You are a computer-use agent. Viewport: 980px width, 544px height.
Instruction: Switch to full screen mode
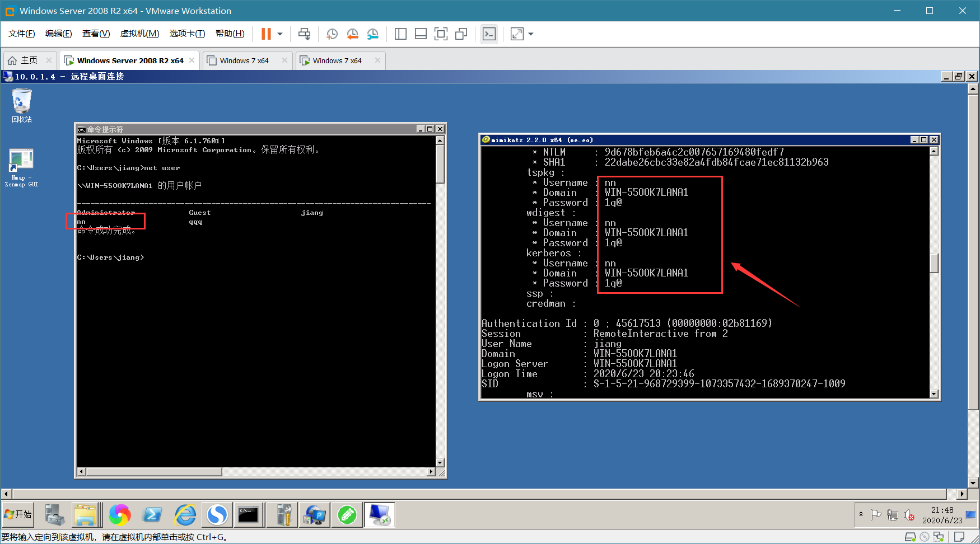(x=441, y=34)
